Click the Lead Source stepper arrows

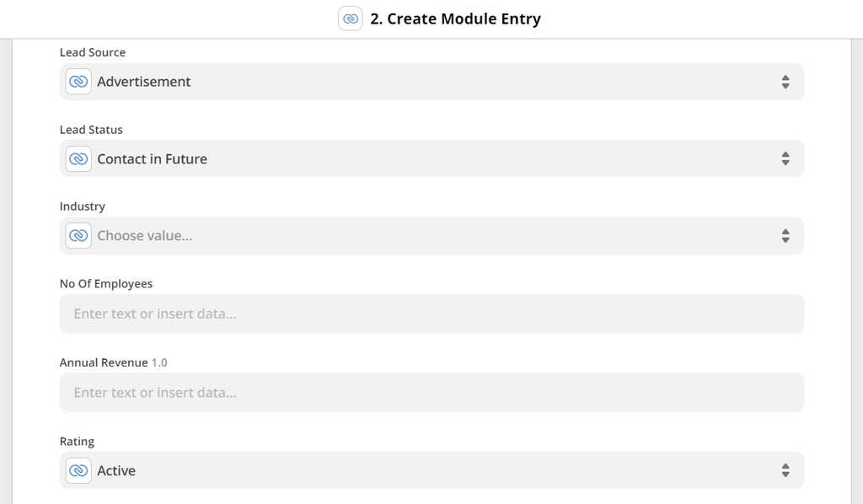point(785,82)
